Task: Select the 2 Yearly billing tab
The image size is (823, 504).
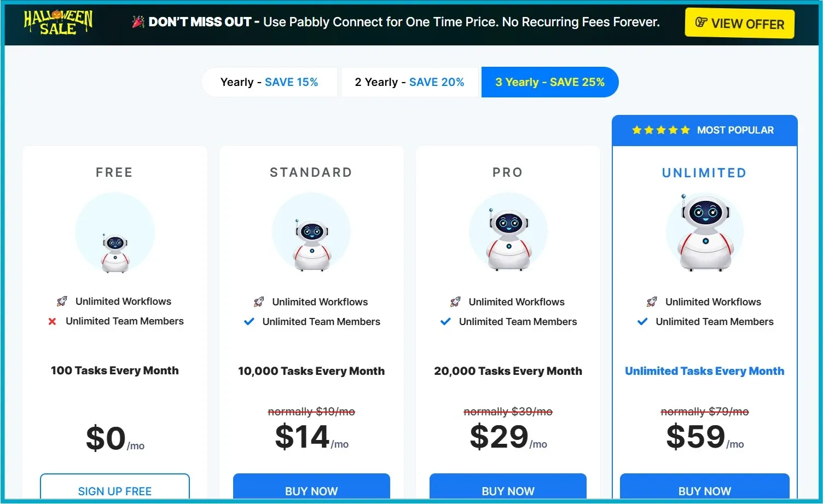Action: 409,82
